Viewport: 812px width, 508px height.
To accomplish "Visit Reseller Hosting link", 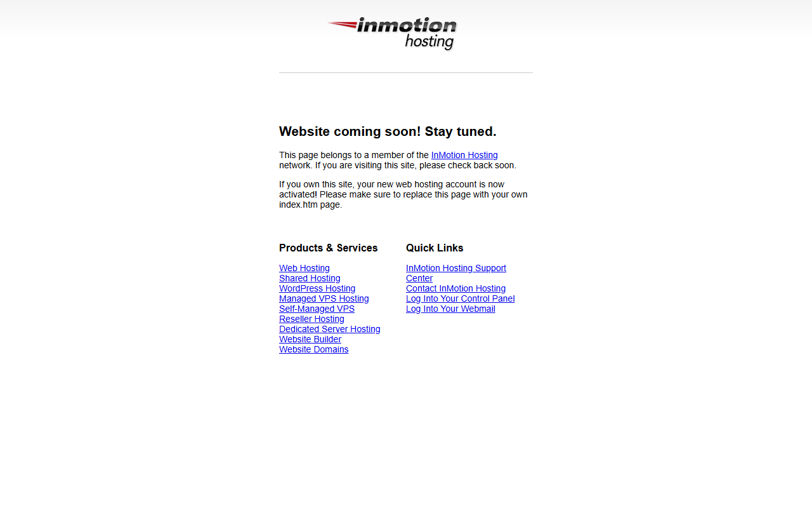I will click(311, 319).
